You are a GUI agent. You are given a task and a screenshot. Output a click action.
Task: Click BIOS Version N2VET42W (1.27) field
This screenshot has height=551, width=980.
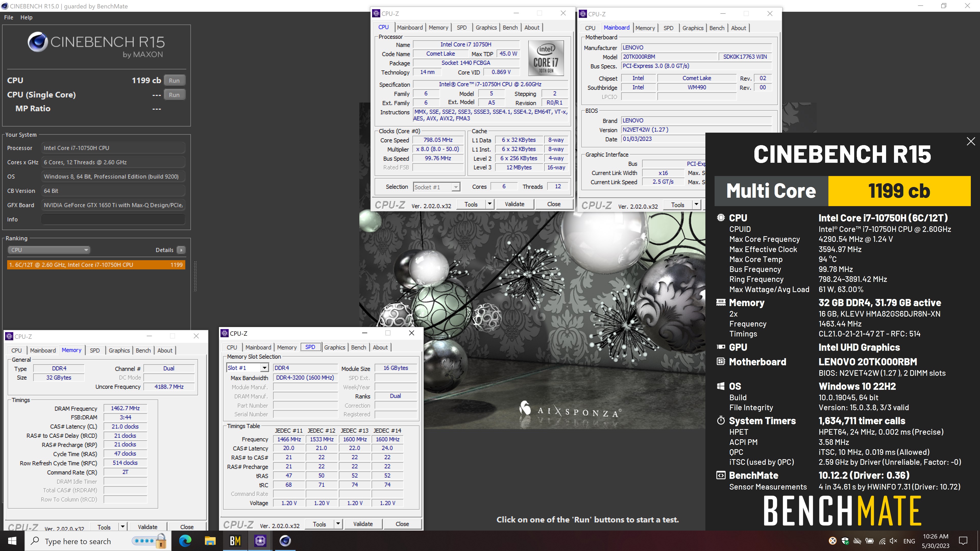point(696,130)
